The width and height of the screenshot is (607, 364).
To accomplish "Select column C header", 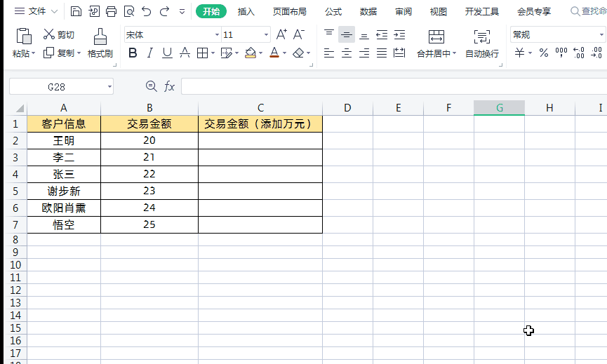I will coord(260,108).
